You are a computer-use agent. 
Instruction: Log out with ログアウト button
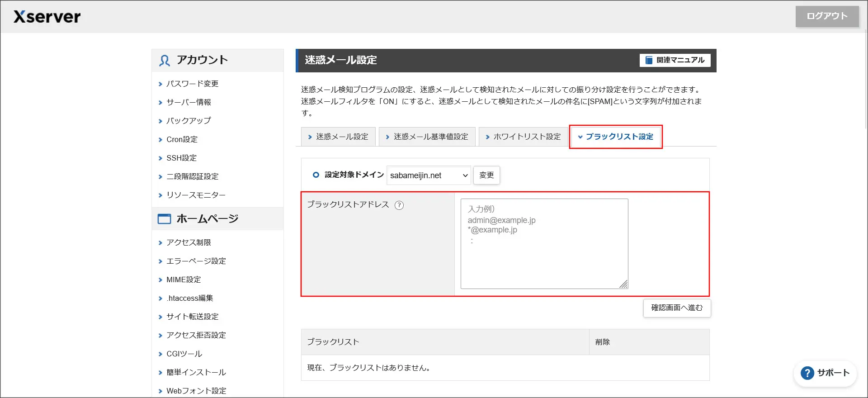[x=827, y=16]
